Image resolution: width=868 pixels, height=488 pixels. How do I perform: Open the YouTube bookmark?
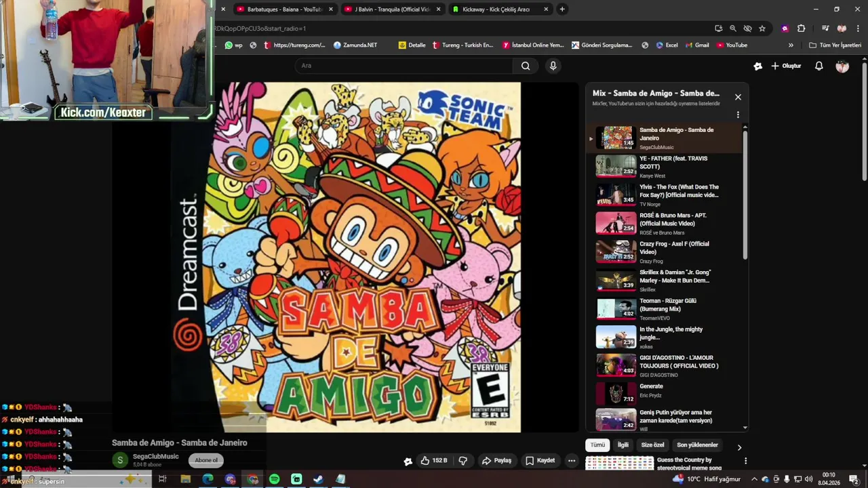[x=732, y=45]
